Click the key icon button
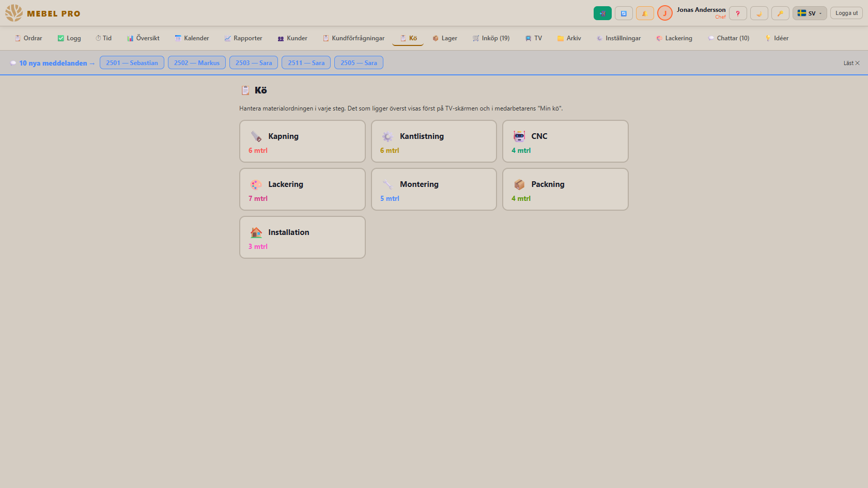This screenshot has height=488, width=868. click(x=780, y=13)
